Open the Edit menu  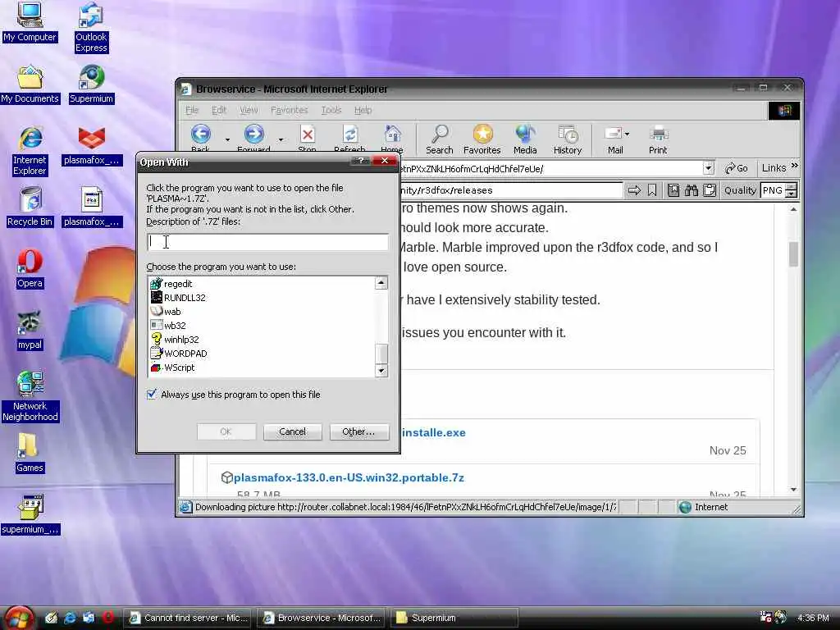[x=218, y=110]
